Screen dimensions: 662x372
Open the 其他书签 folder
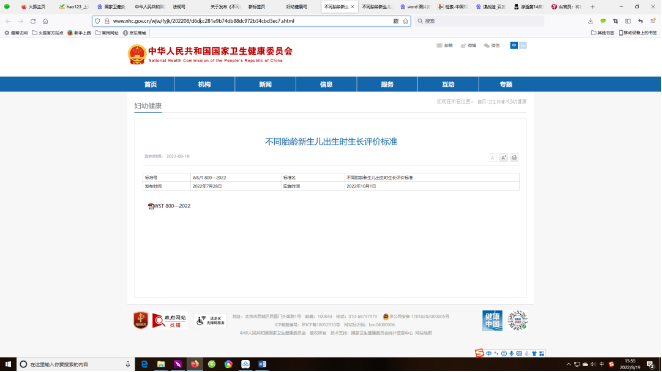coord(602,33)
